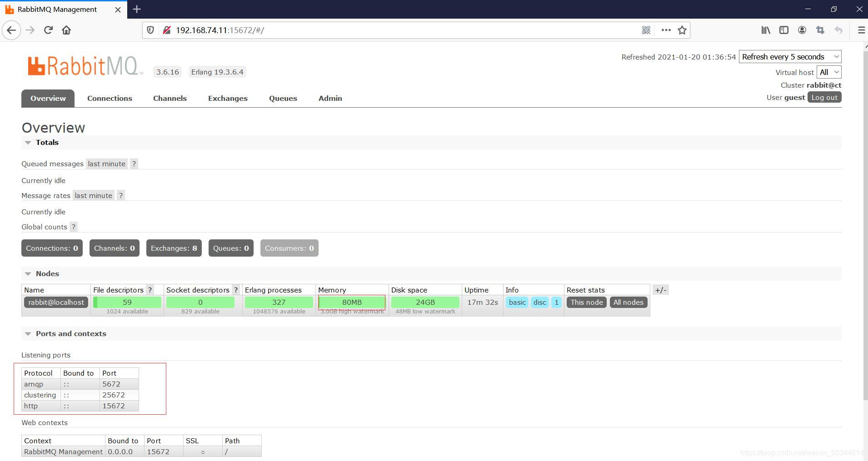This screenshot has height=461, width=868.
Task: Open help for File descriptors column
Action: pyautogui.click(x=150, y=290)
